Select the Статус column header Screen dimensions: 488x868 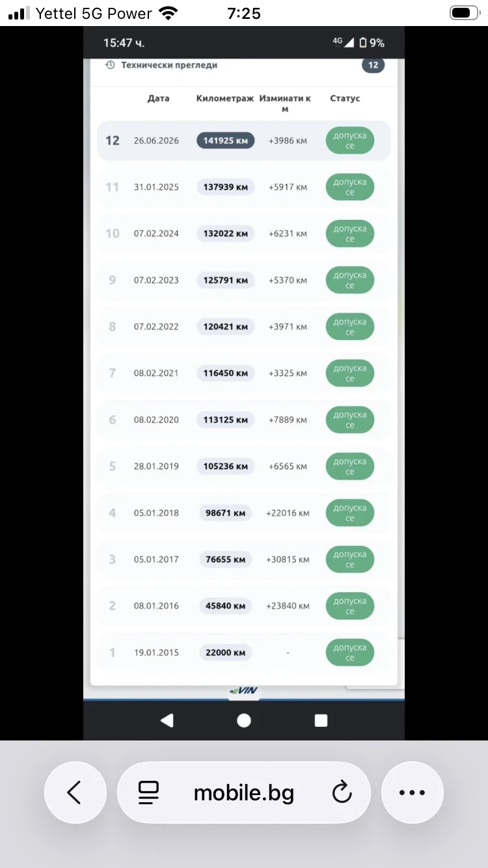click(345, 98)
